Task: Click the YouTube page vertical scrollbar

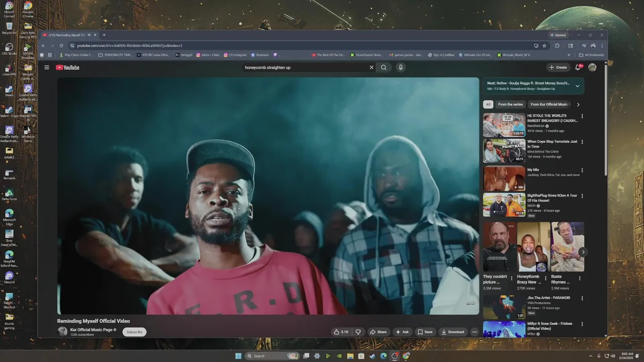Action: pos(605,121)
